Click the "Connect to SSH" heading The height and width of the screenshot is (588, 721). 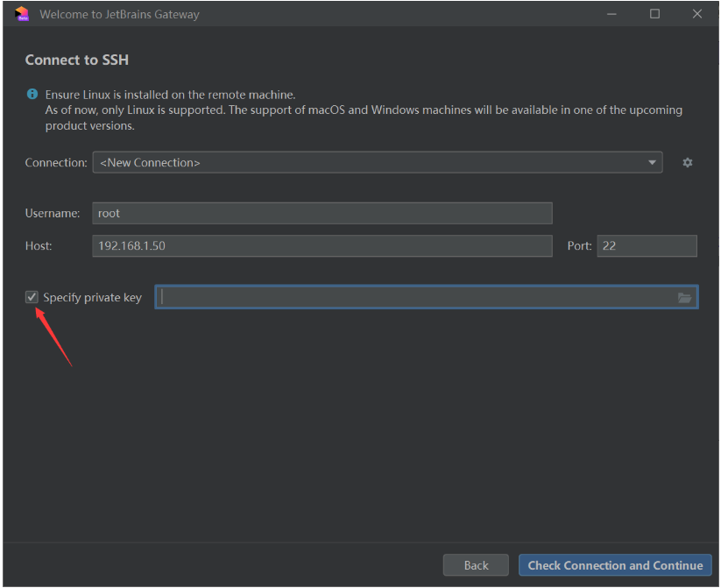77,60
